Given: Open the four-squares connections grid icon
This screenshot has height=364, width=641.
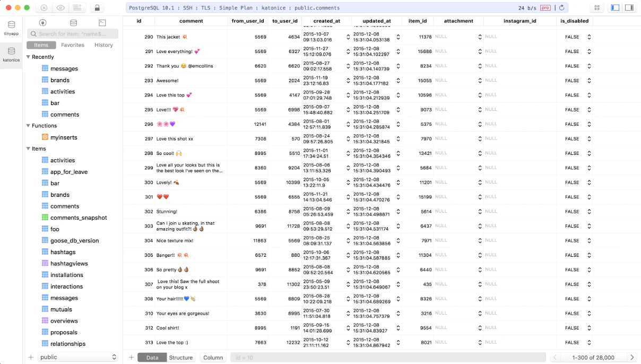Looking at the screenshot, I should pyautogui.click(x=597, y=8).
